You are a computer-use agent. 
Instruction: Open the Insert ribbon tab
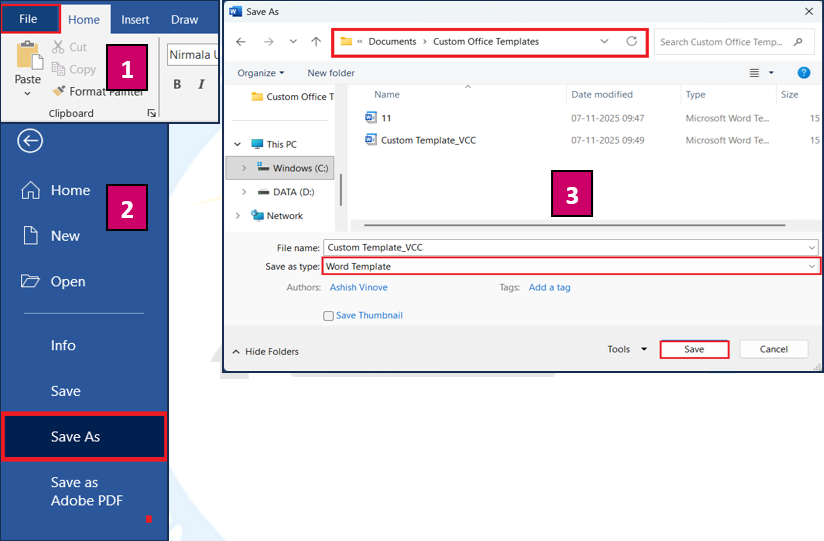click(x=135, y=19)
